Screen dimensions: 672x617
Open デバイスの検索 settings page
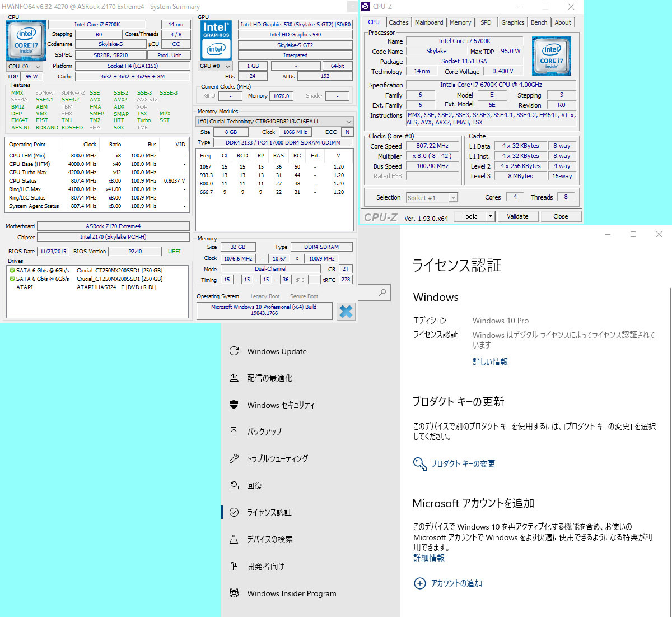pos(310,539)
